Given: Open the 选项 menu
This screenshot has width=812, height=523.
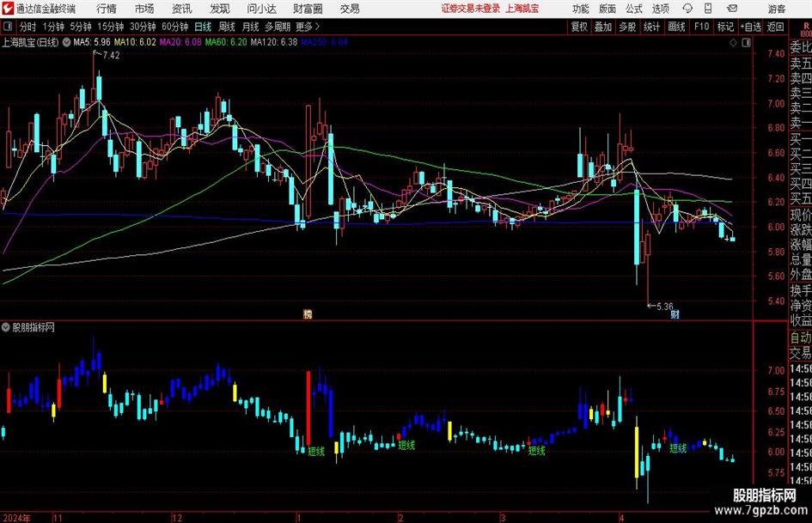Looking at the screenshot, I should pos(660,9).
